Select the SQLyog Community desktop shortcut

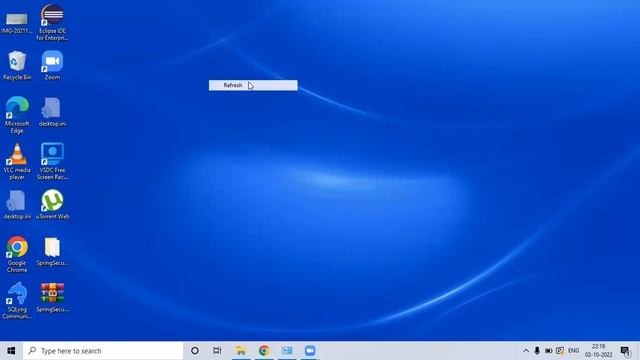[17, 301]
